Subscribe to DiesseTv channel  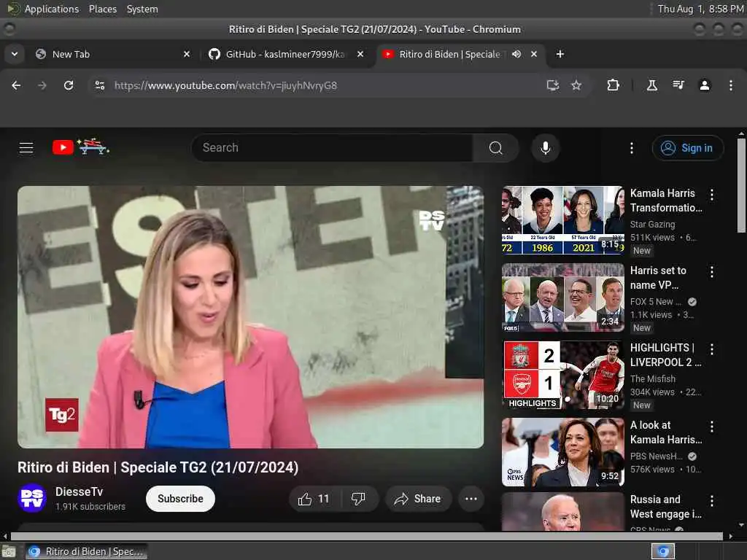pos(181,499)
